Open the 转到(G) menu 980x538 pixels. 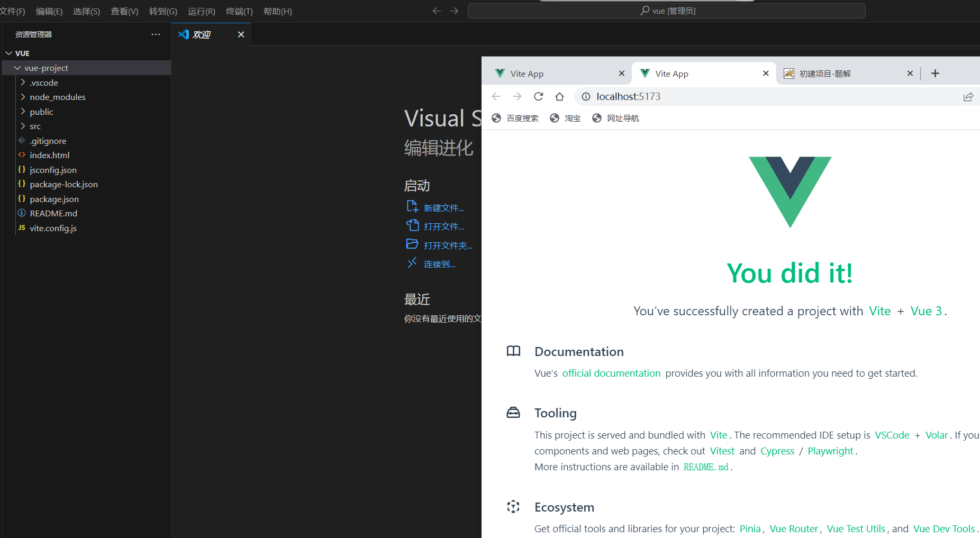pos(163,11)
